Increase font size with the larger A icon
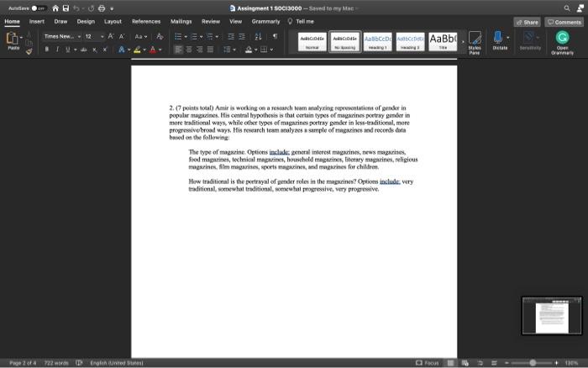 click(111, 36)
